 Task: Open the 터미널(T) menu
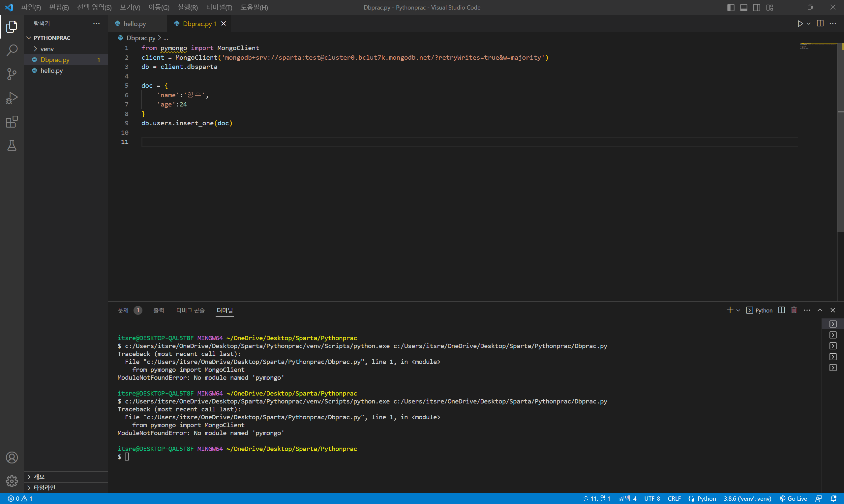point(219,8)
